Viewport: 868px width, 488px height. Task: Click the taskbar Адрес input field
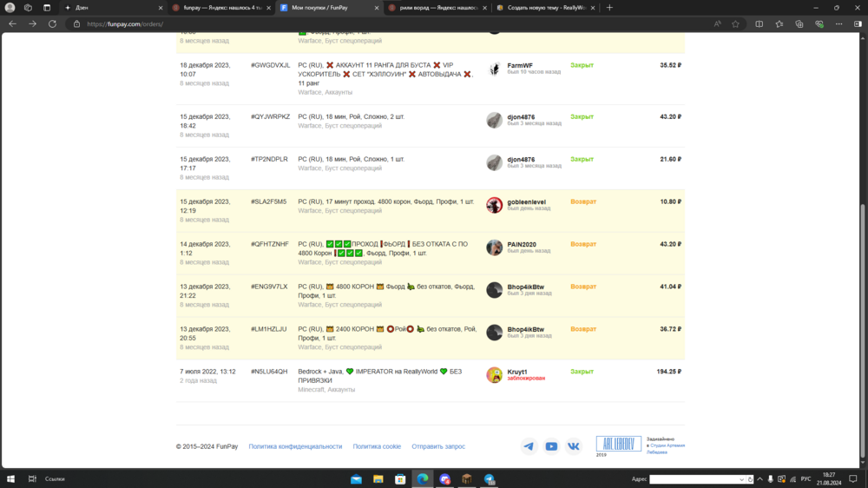(694, 479)
